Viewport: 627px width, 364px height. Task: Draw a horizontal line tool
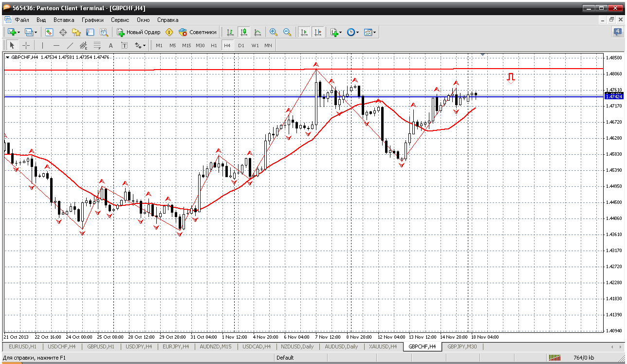pyautogui.click(x=56, y=45)
